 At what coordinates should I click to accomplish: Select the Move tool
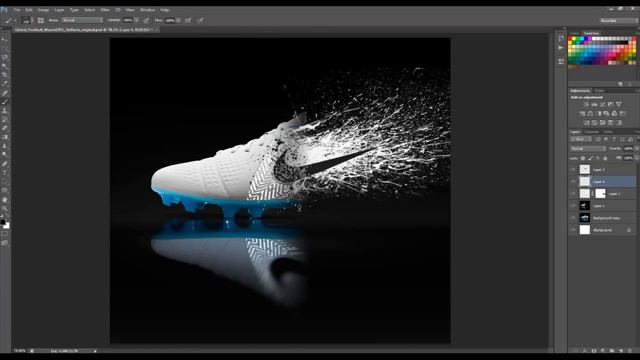coord(5,39)
